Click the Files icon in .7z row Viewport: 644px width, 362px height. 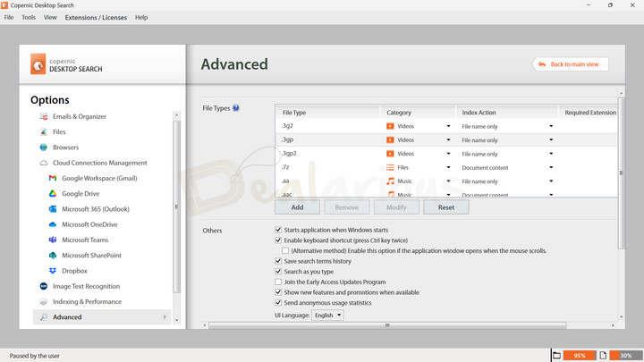[x=390, y=167]
